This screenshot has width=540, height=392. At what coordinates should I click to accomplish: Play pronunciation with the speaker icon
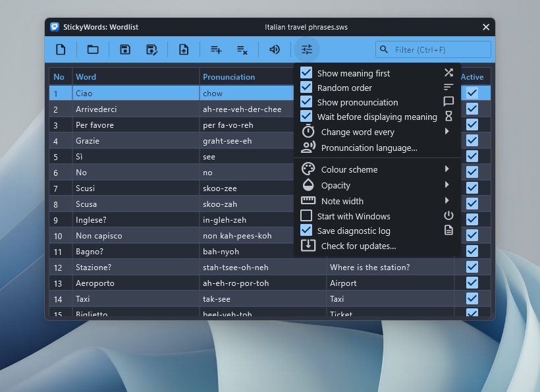[x=275, y=49]
